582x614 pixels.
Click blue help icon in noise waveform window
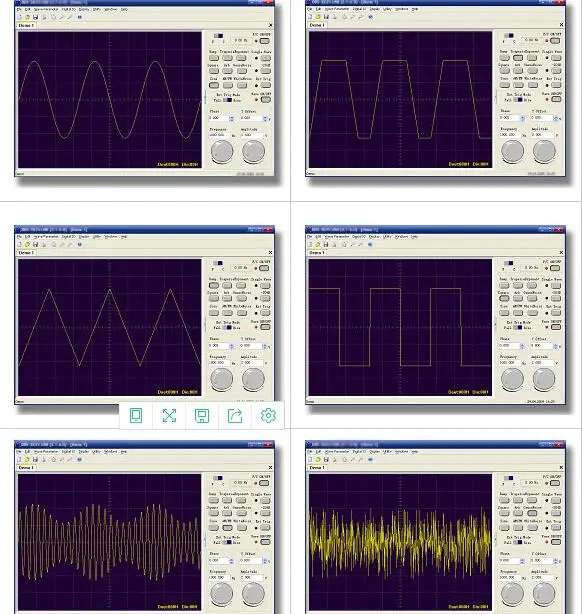click(370, 459)
